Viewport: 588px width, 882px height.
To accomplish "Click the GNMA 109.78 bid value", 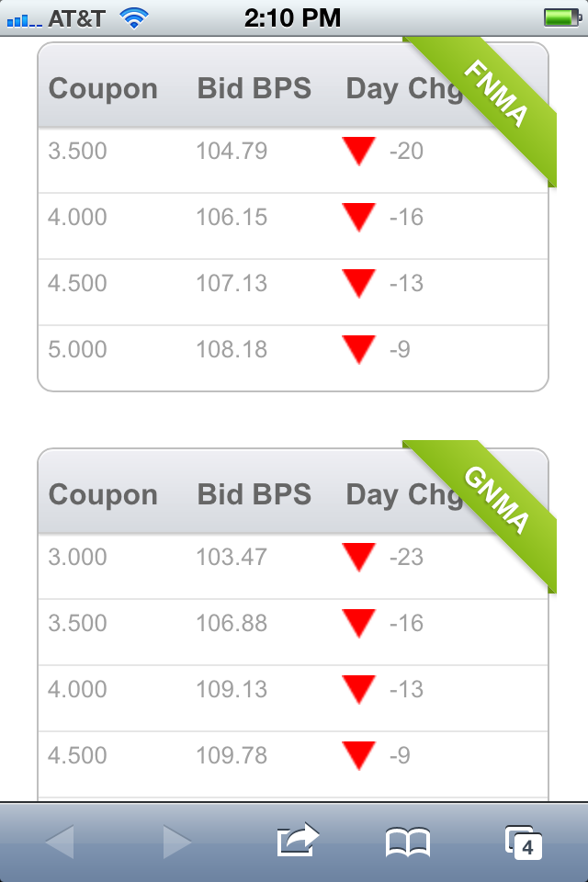I will 232,755.
